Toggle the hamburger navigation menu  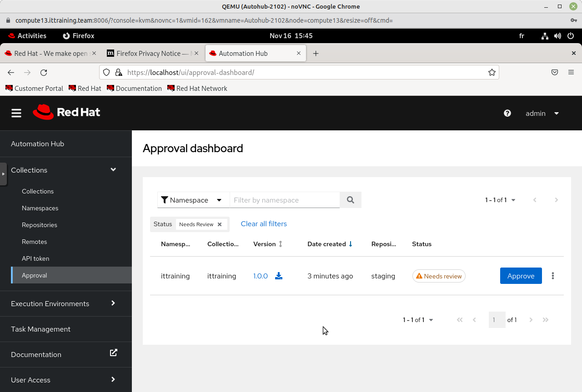point(16,113)
